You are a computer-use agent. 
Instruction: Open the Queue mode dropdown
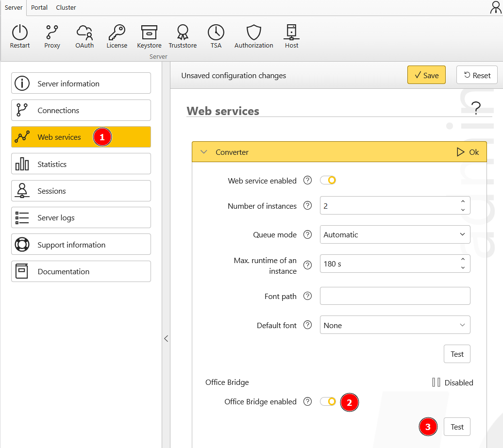[x=395, y=235]
